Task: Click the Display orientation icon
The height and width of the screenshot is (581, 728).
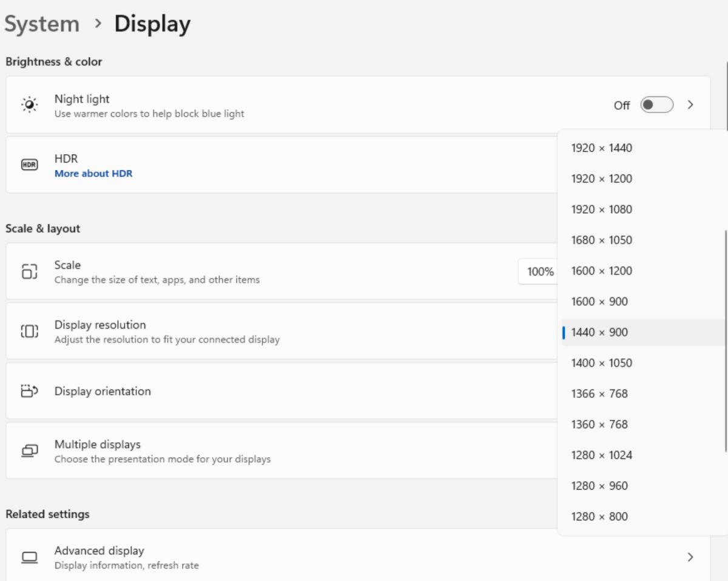Action: tap(29, 391)
